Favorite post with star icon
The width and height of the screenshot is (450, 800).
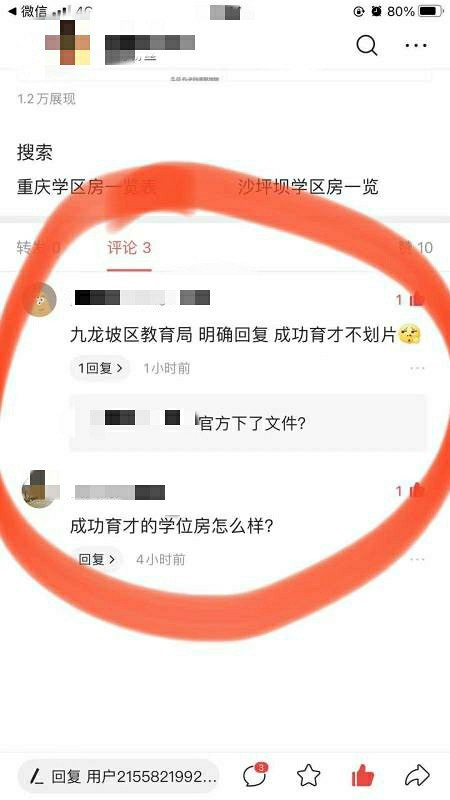(x=308, y=776)
